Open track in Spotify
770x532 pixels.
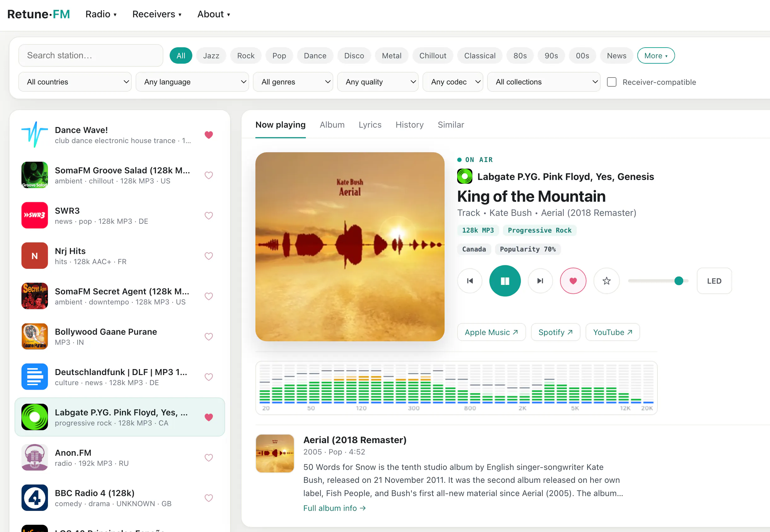[x=555, y=332]
